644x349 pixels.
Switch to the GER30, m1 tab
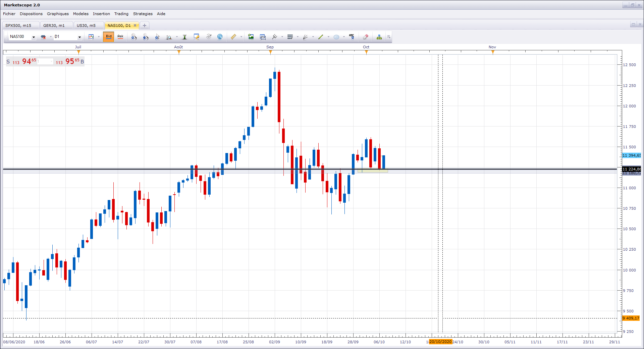coord(54,26)
